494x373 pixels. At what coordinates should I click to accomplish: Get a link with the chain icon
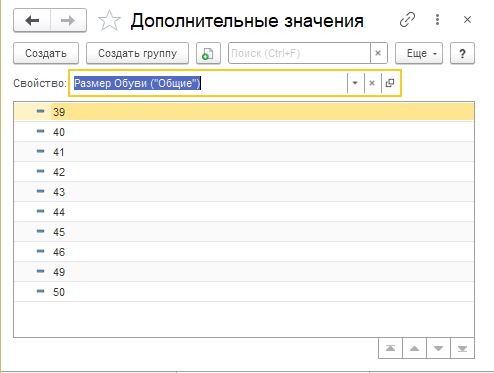tap(407, 20)
